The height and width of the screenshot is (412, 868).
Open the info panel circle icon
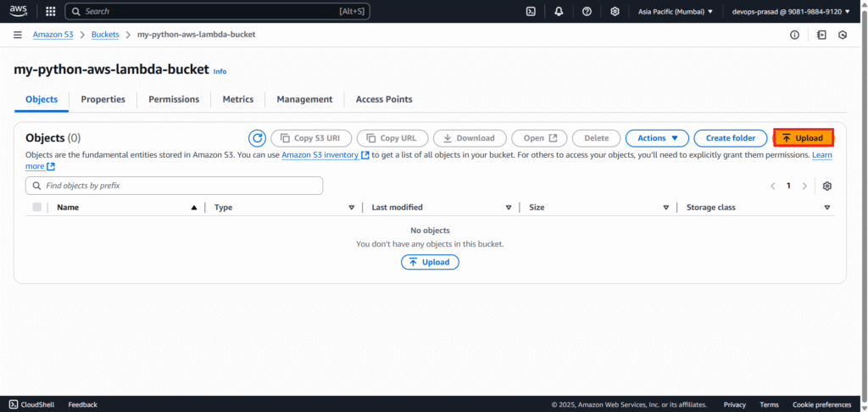794,35
